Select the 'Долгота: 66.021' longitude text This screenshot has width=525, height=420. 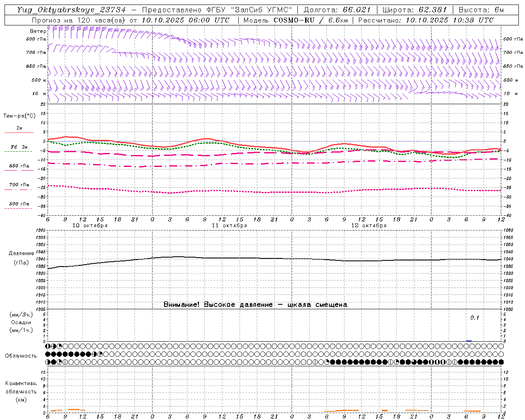click(337, 10)
